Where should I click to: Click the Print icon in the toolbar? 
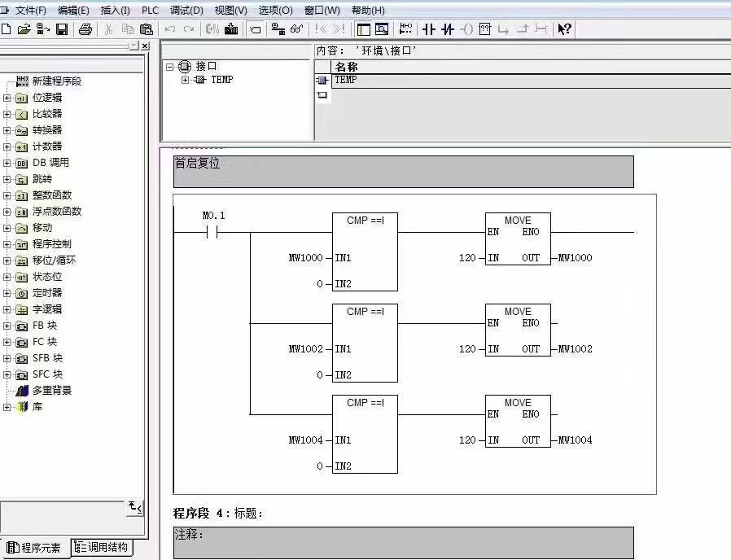85,29
